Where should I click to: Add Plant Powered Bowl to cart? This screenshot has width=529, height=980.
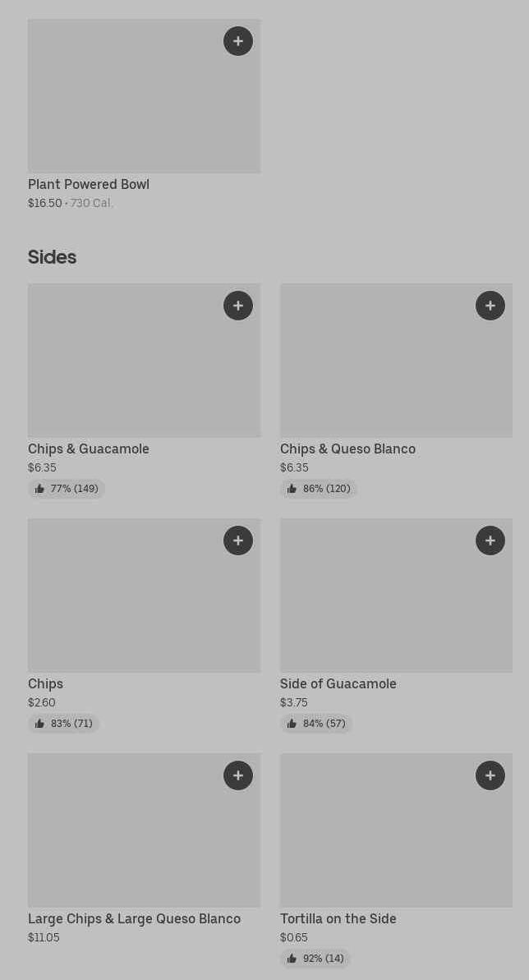pos(238,41)
